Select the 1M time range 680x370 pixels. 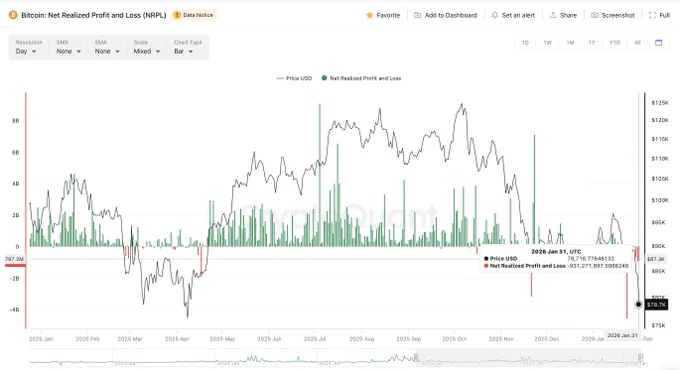tap(570, 43)
